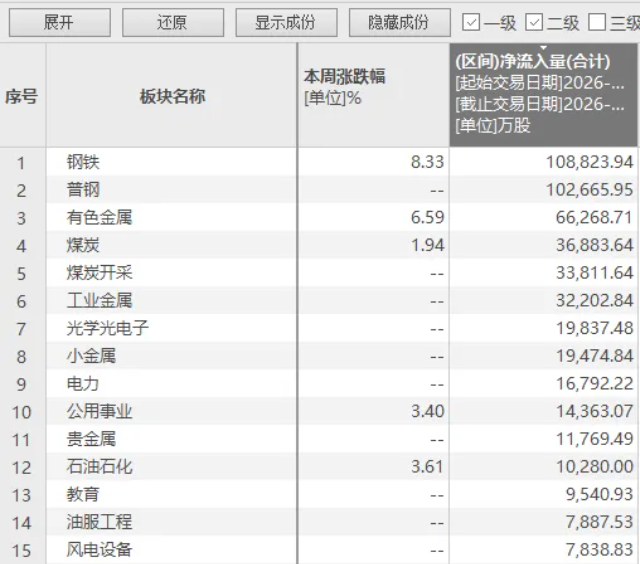Select the 普钢 sector row
Viewport: 640px width, 564px height.
(x=83, y=190)
